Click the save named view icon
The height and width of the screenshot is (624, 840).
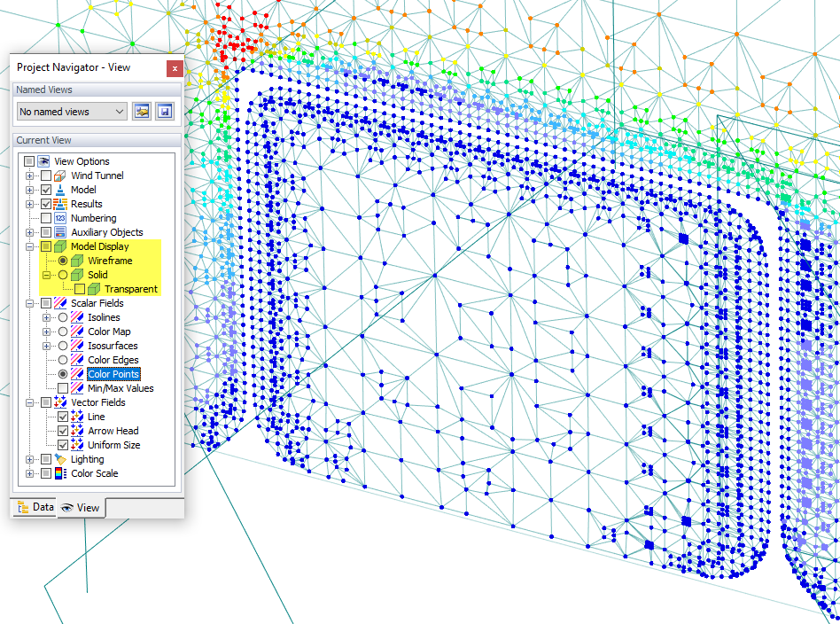pyautogui.click(x=166, y=111)
